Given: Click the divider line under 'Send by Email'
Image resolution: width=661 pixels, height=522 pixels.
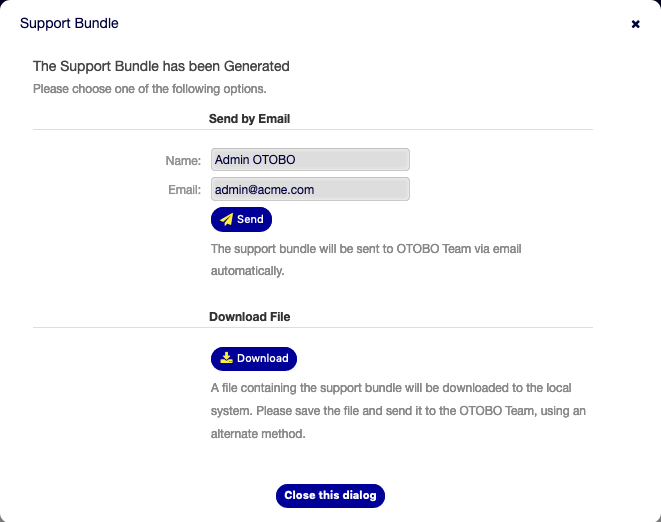Looking at the screenshot, I should [x=313, y=130].
